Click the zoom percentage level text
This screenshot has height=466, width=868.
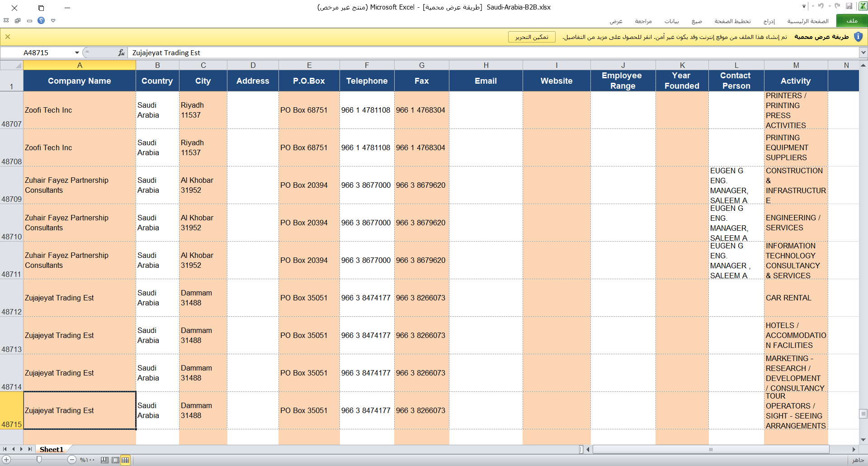click(x=87, y=460)
